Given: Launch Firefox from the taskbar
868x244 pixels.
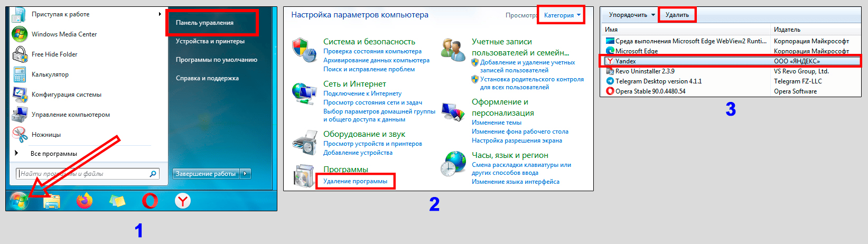Looking at the screenshot, I should point(85,201).
